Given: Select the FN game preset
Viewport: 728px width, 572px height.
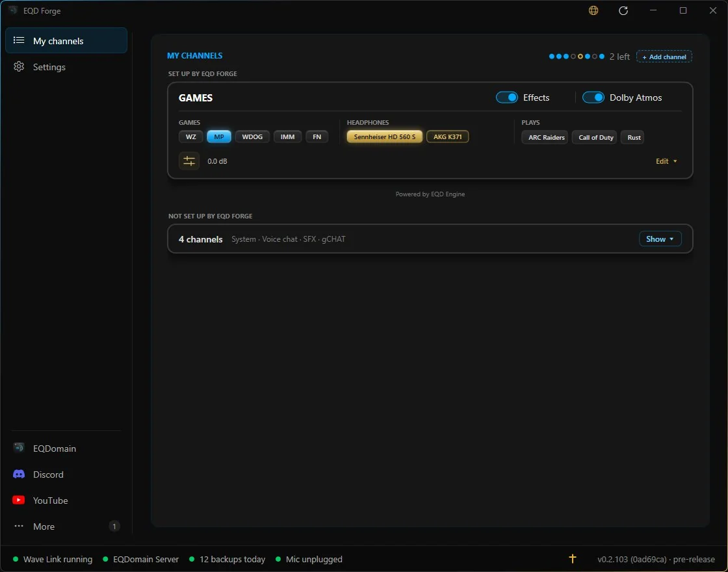Looking at the screenshot, I should (317, 137).
